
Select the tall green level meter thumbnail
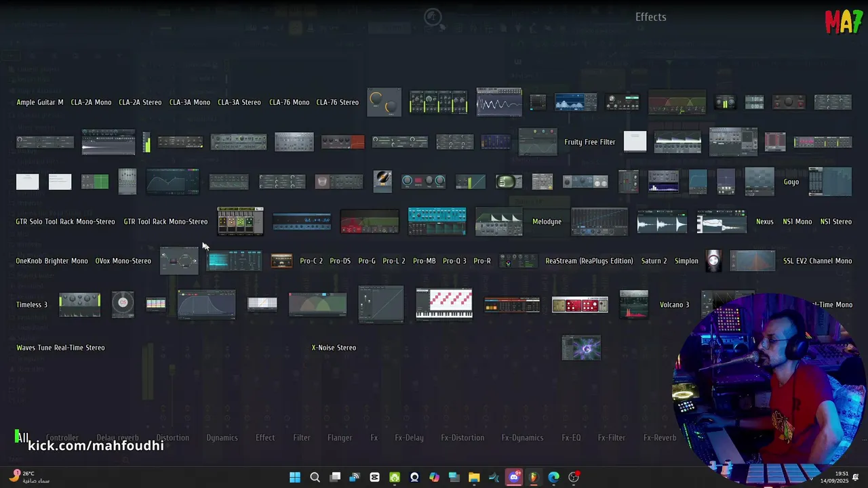pyautogui.click(x=146, y=142)
